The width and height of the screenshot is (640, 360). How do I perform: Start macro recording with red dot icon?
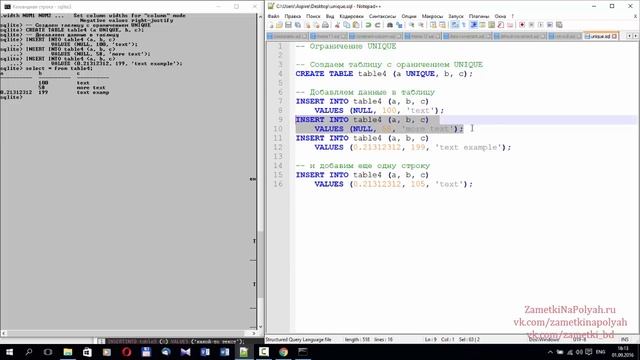(x=522, y=25)
